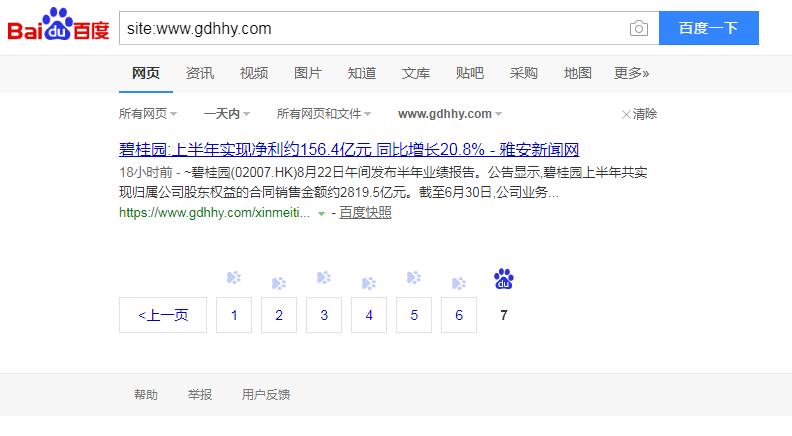The width and height of the screenshot is (792, 436).
Task: Switch to the 知道 tab
Action: 362,73
